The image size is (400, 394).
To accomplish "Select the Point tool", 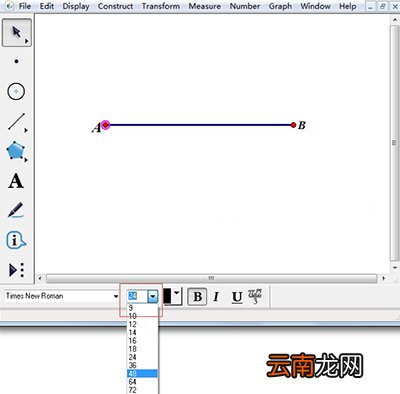I will [16, 61].
